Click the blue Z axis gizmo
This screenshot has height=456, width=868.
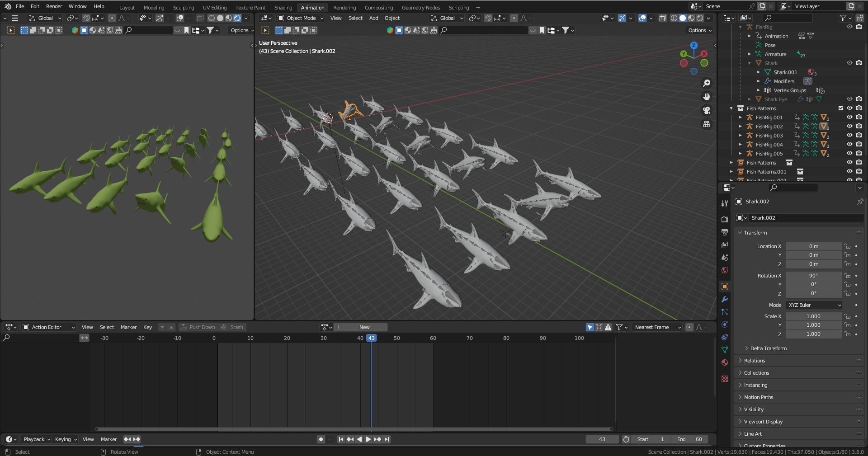[694, 45]
